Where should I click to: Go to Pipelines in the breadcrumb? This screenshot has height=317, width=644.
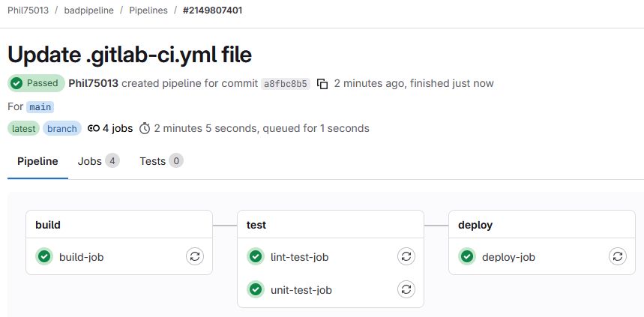147,10
